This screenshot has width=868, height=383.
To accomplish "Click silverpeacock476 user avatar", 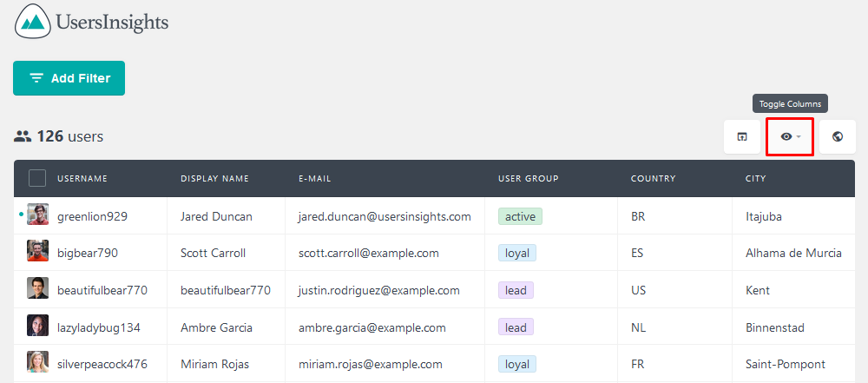I will 37,362.
